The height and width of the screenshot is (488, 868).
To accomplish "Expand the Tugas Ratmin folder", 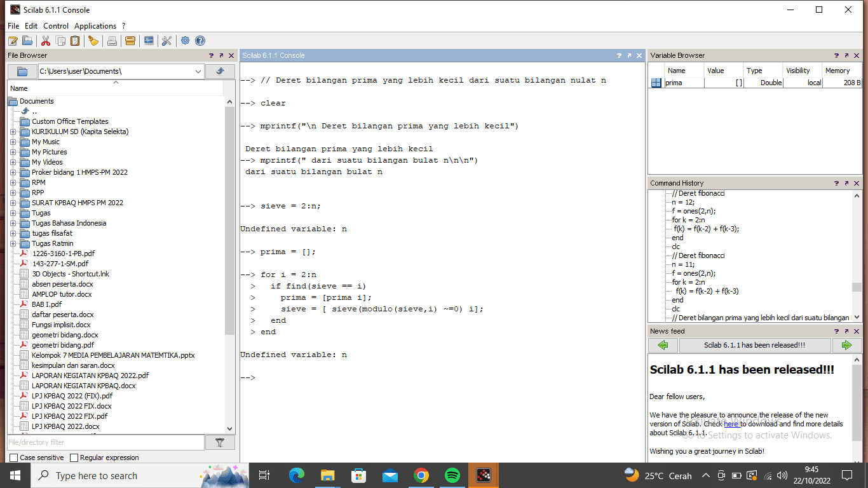I will (x=13, y=243).
